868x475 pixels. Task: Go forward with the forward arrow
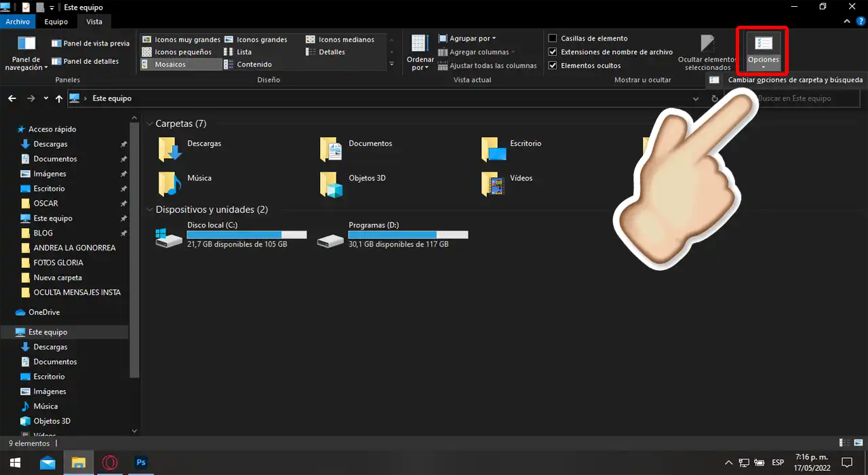tap(31, 98)
